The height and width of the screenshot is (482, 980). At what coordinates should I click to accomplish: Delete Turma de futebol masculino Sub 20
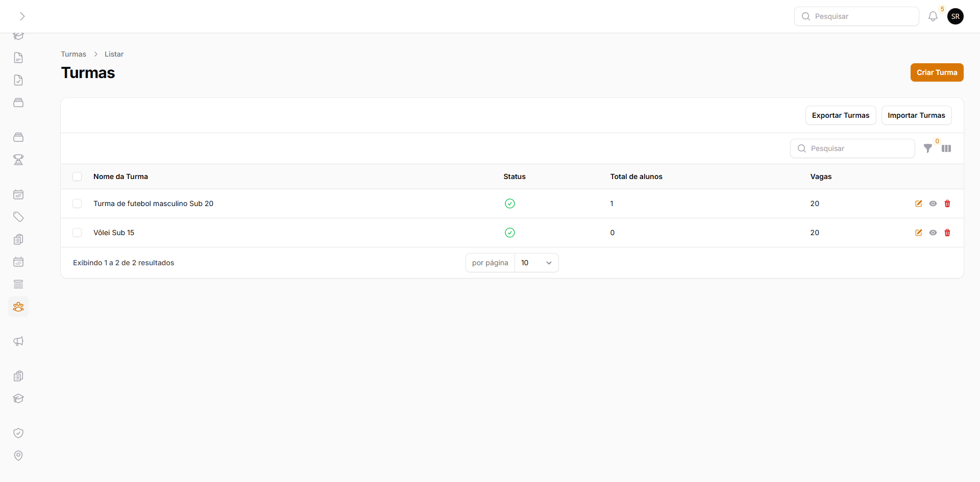tap(947, 204)
